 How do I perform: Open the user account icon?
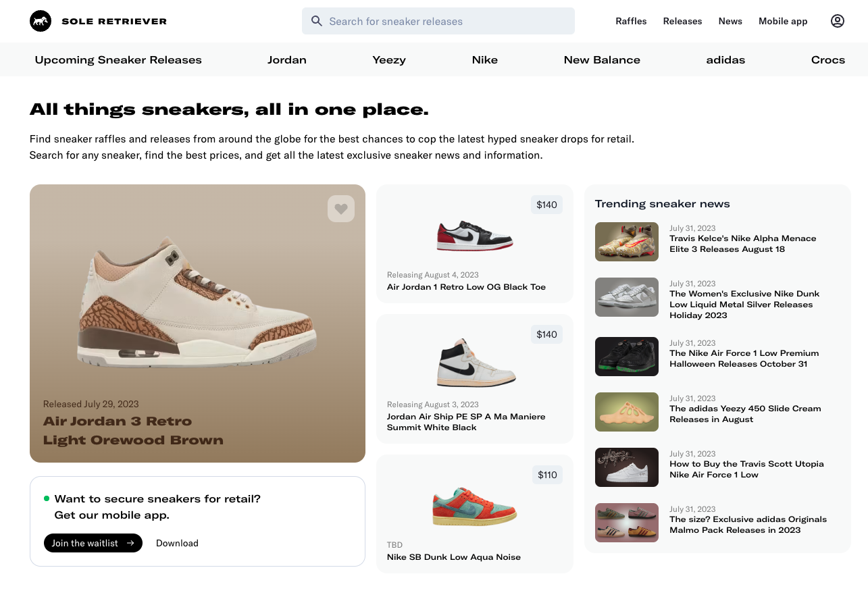tap(838, 21)
